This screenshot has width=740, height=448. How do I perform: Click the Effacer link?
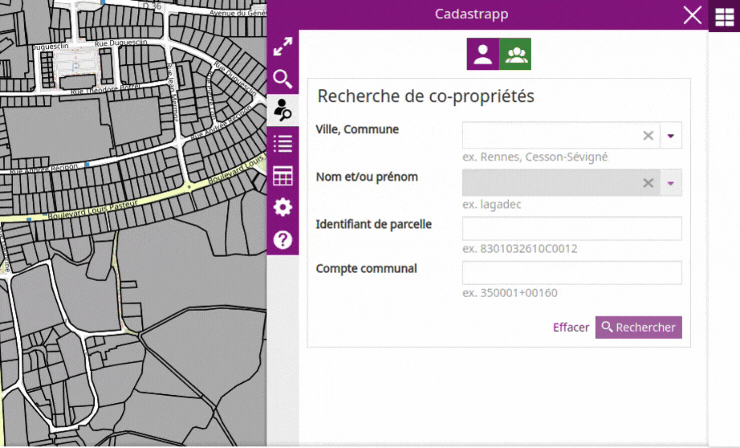(571, 327)
